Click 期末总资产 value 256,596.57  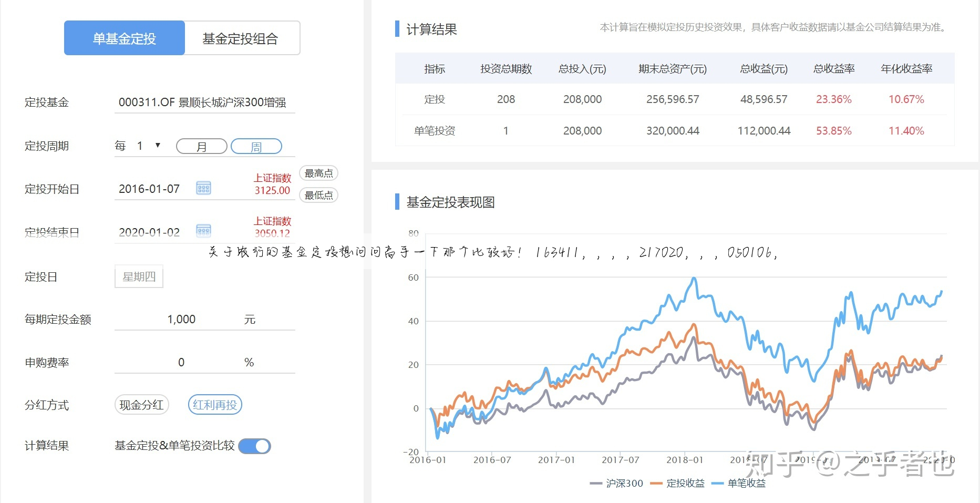click(673, 99)
